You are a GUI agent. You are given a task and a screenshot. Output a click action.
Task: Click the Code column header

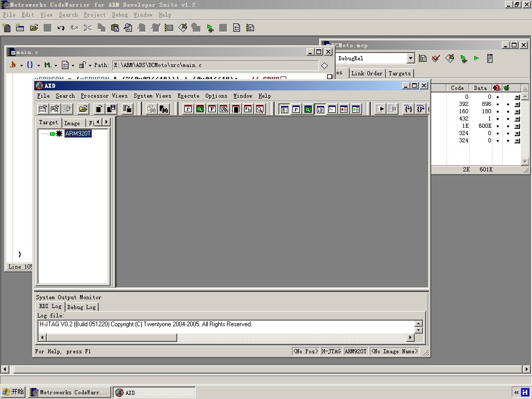tap(457, 88)
